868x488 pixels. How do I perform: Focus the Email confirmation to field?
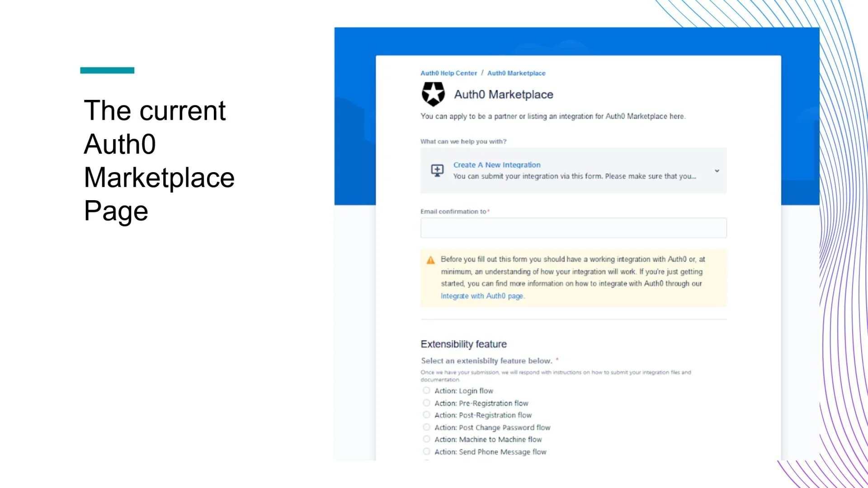point(573,228)
